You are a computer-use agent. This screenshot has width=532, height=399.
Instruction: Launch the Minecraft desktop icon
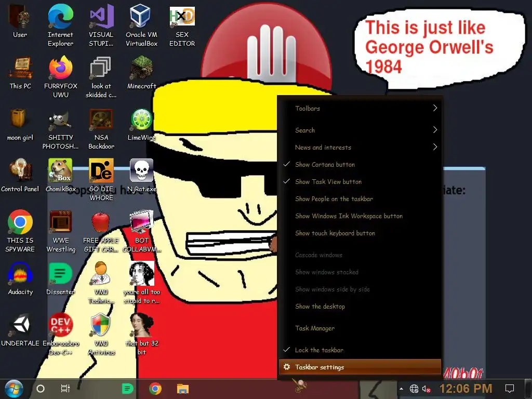(141, 73)
